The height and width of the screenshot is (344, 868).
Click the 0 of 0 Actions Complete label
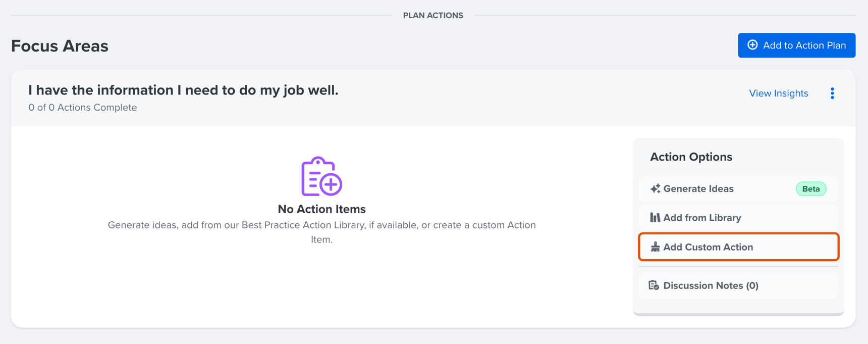click(82, 107)
